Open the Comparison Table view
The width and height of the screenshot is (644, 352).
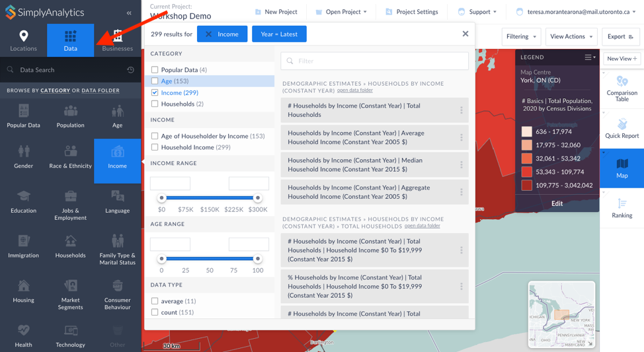[x=622, y=88]
